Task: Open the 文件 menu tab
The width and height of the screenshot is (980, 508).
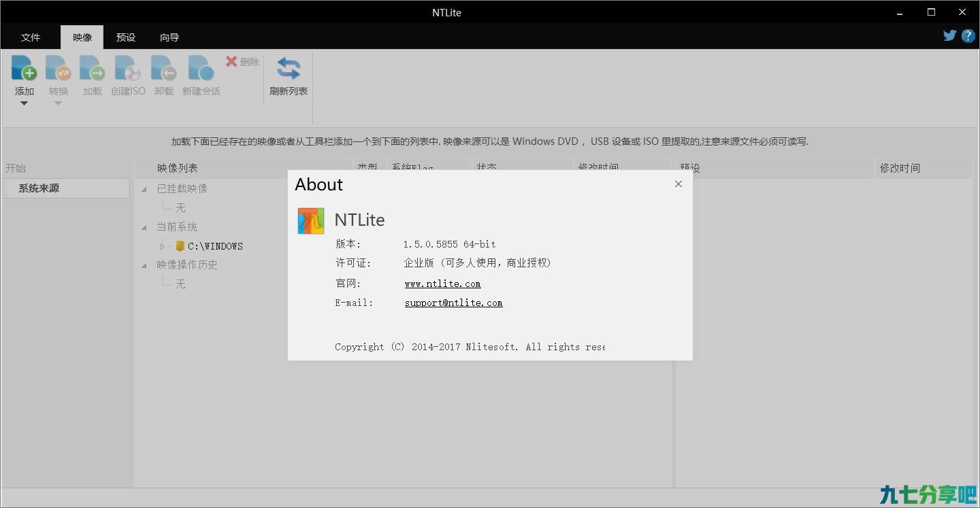Action: [x=31, y=37]
